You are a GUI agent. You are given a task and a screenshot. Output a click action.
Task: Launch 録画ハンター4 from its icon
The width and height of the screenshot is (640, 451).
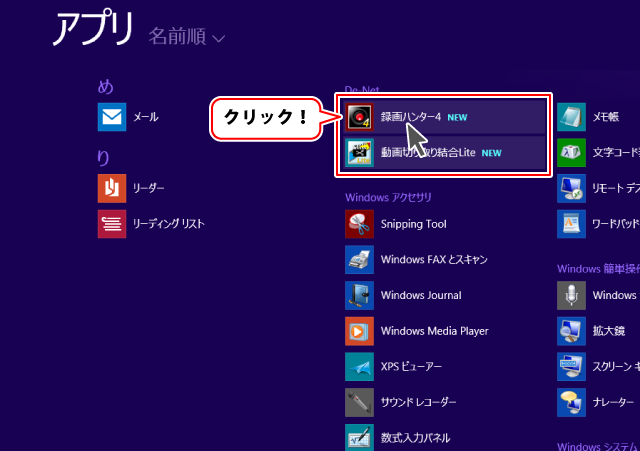(359, 117)
